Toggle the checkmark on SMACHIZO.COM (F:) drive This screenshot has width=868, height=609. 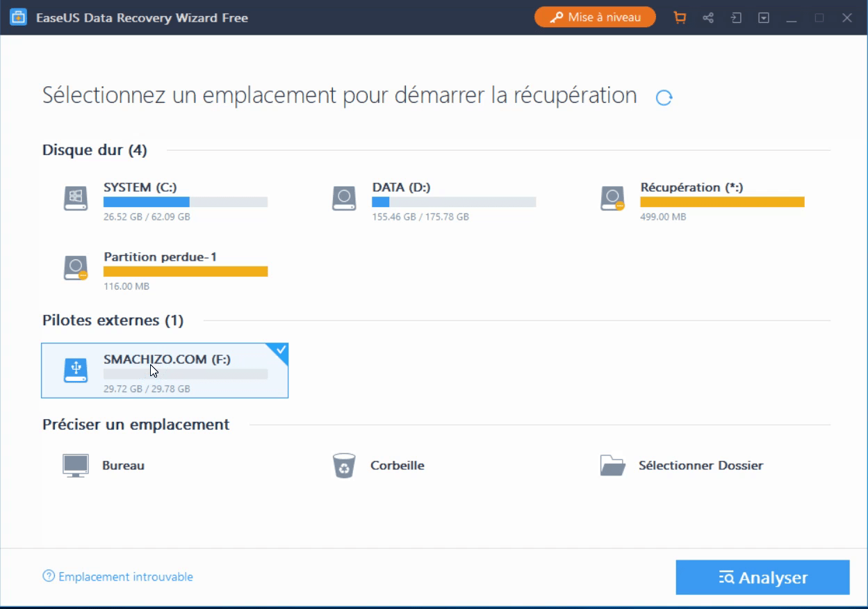(x=280, y=350)
